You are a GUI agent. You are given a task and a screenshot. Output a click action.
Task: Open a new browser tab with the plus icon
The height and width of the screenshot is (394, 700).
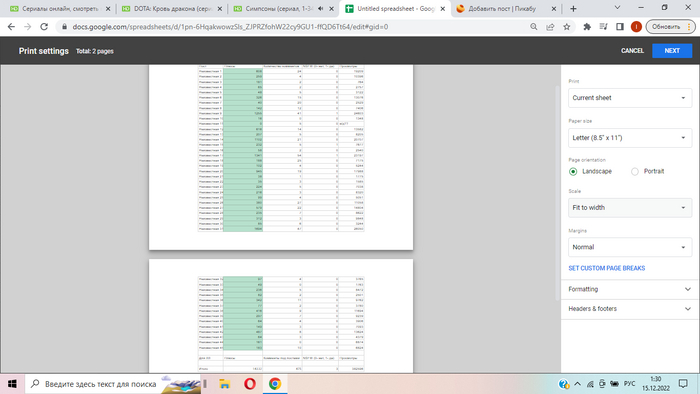(x=573, y=8)
